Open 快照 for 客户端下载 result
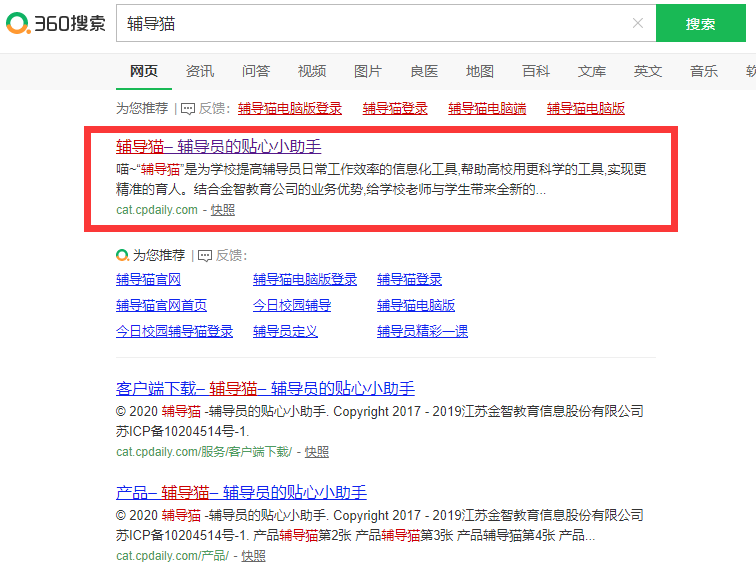756x571 pixels. point(317,452)
